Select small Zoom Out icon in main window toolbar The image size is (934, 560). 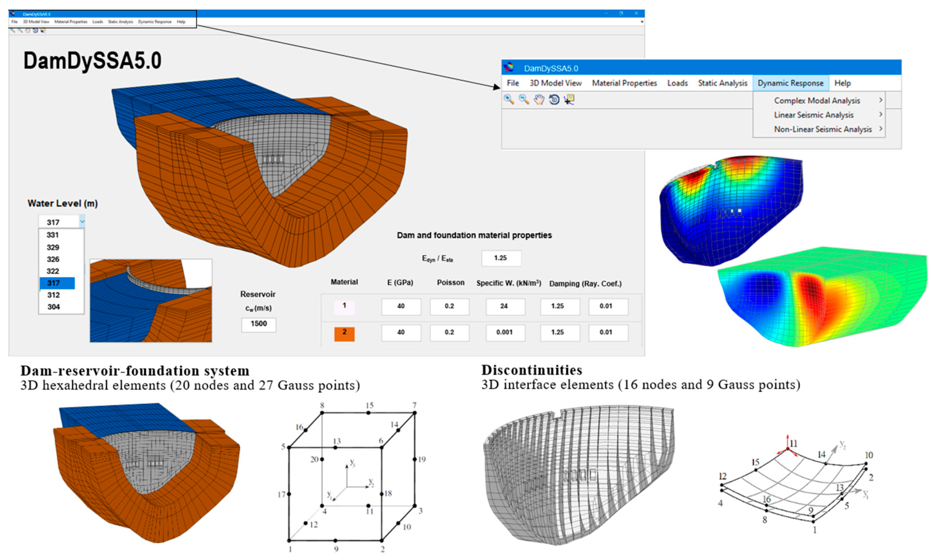[x=20, y=31]
